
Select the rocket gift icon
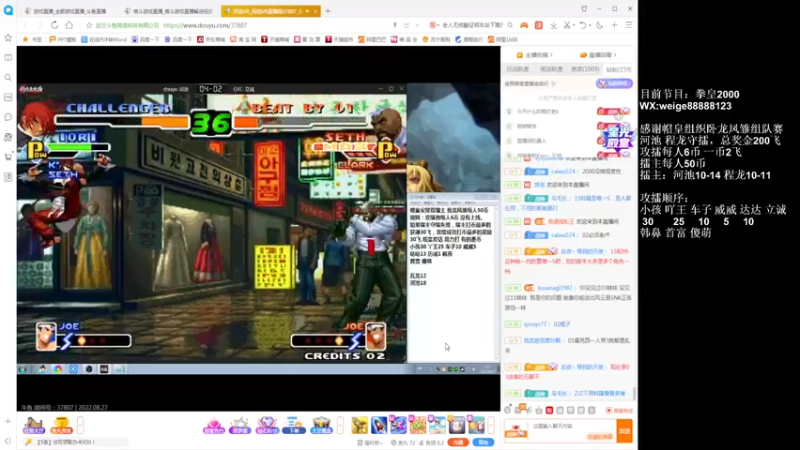click(379, 425)
